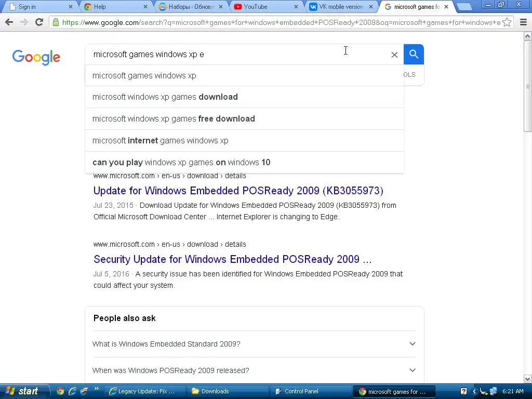Open 'Update for Windows Embedded POSReady 2009 (KB3055973)' link

tap(238, 191)
